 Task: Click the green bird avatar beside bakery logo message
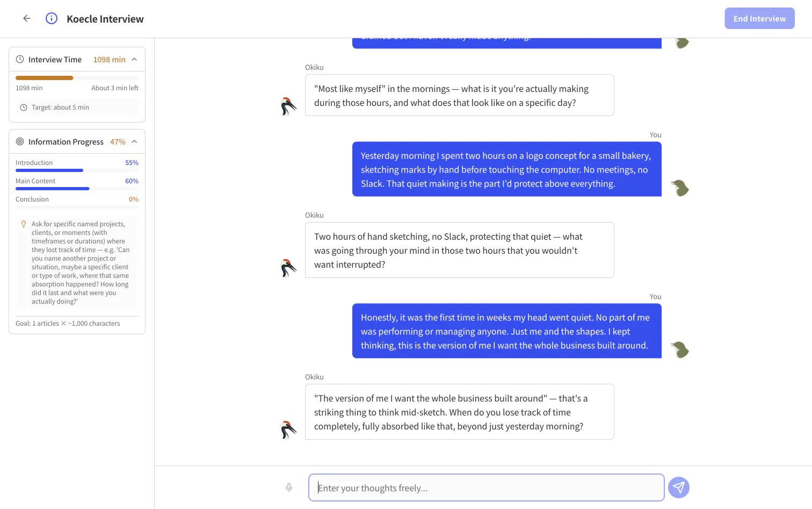click(x=680, y=188)
